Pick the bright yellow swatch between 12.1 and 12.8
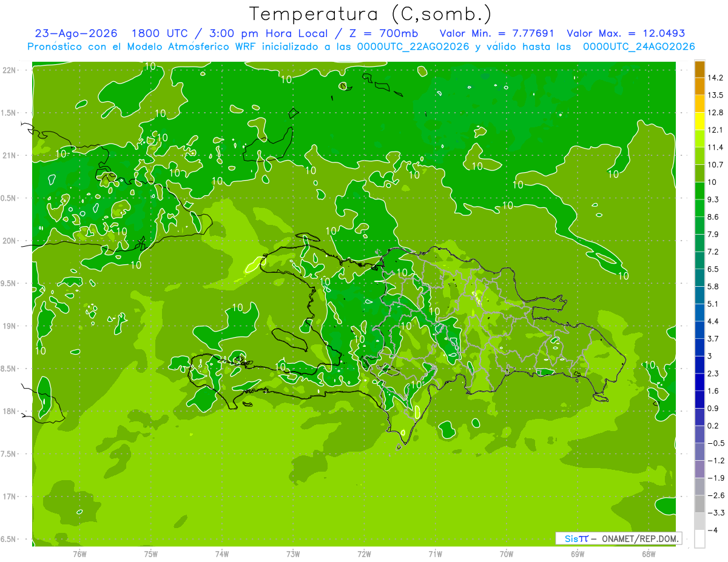This screenshot has width=728, height=562. [x=699, y=121]
